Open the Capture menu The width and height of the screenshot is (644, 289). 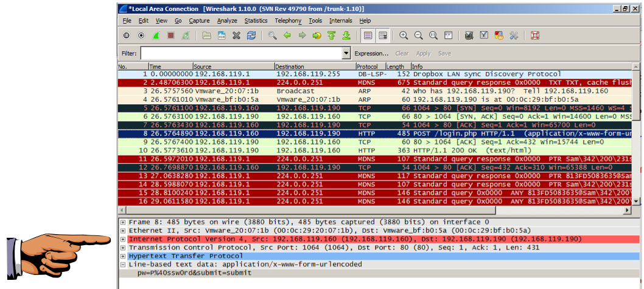199,21
